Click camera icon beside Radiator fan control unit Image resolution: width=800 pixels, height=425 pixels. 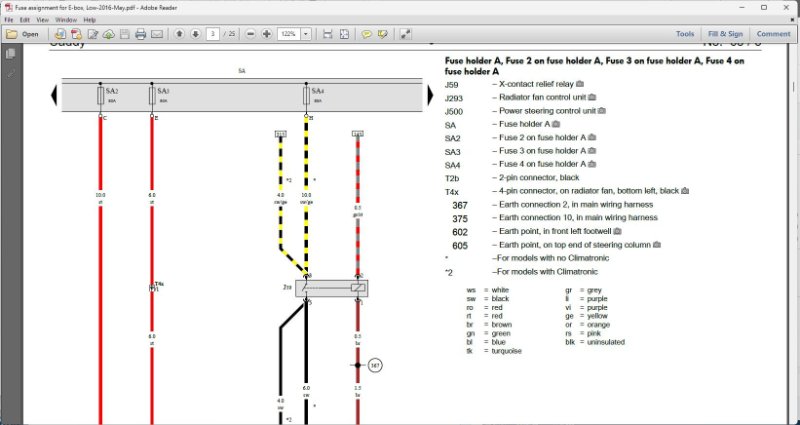592,97
